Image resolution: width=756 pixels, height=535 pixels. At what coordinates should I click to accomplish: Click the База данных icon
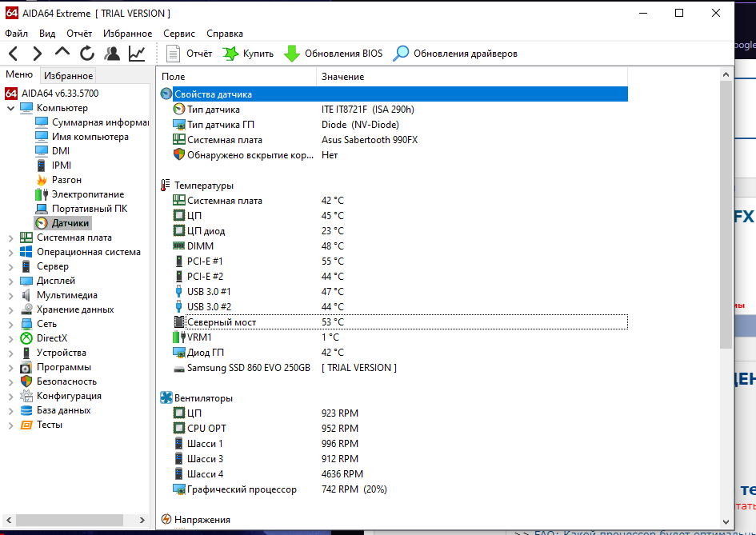(x=26, y=411)
